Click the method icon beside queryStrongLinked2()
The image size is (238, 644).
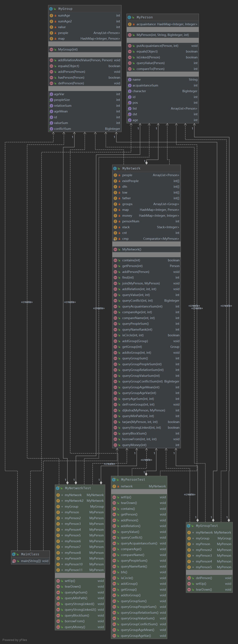click(x=58, y=610)
